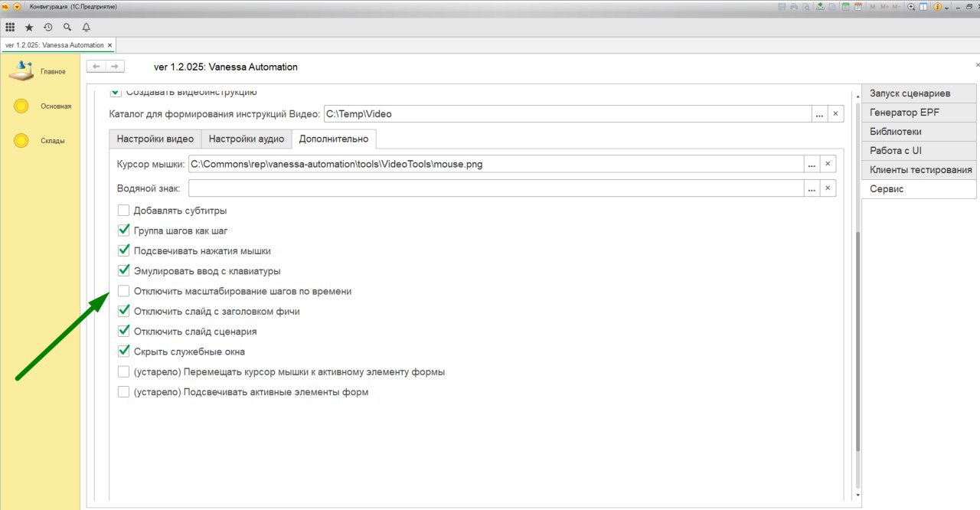Click the Курсор мышки path input field

tap(496, 164)
